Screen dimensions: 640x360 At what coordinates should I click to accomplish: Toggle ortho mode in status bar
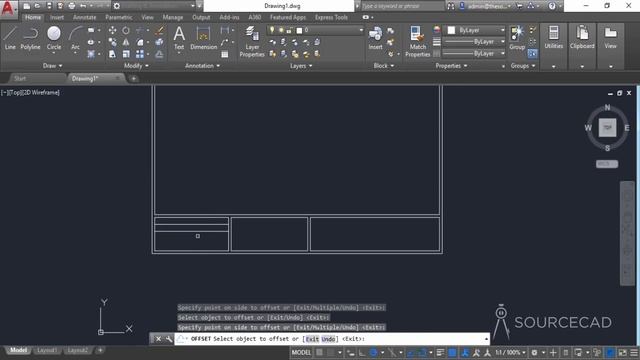[x=362, y=352]
